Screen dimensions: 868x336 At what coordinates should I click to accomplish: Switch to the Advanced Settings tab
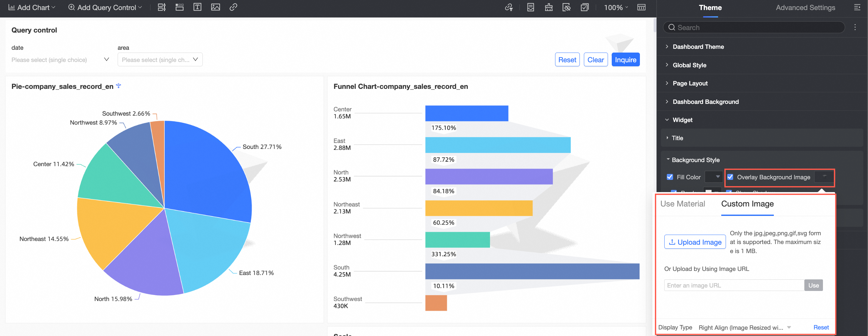[x=805, y=8]
